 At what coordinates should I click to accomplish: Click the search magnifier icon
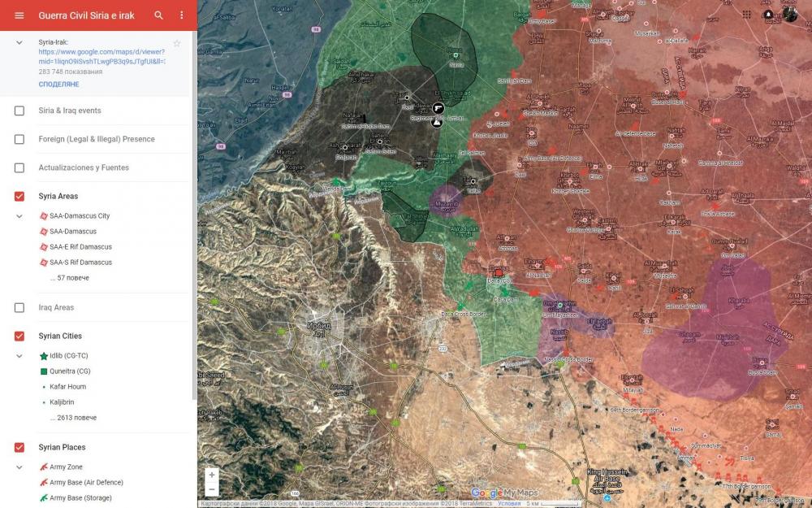click(159, 15)
